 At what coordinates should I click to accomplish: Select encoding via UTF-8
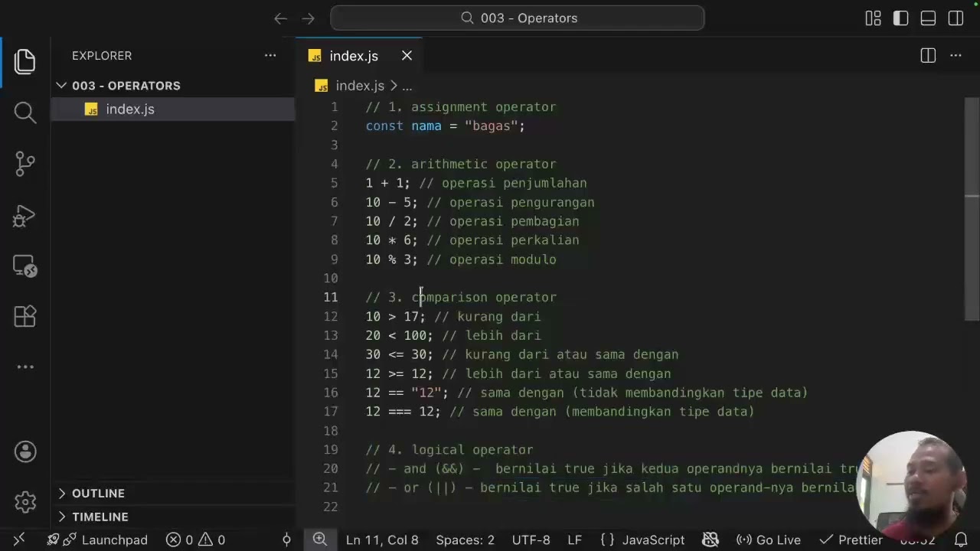[531, 540]
